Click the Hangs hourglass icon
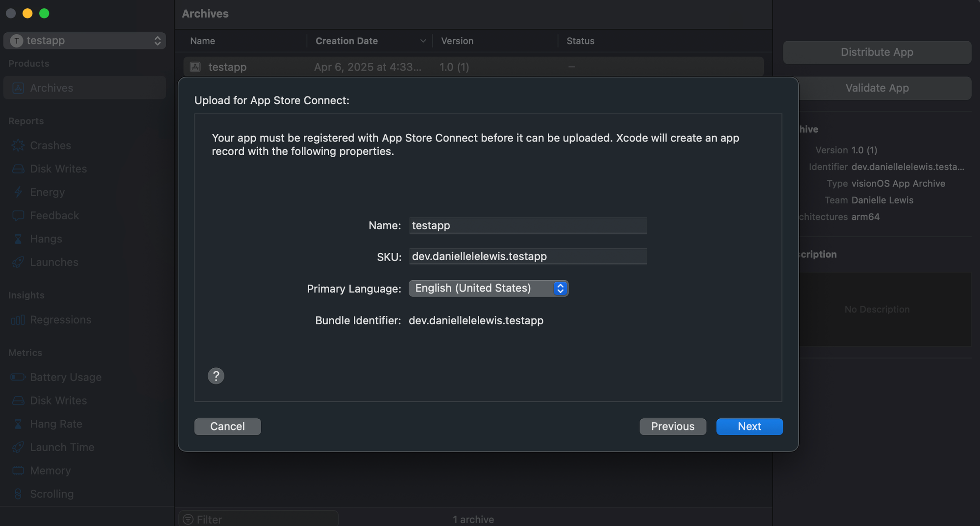 (x=18, y=239)
